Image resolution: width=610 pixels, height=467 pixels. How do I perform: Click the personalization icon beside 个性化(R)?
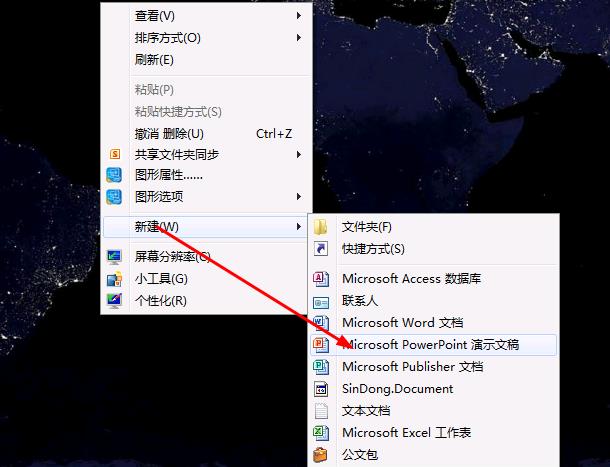[x=114, y=300]
